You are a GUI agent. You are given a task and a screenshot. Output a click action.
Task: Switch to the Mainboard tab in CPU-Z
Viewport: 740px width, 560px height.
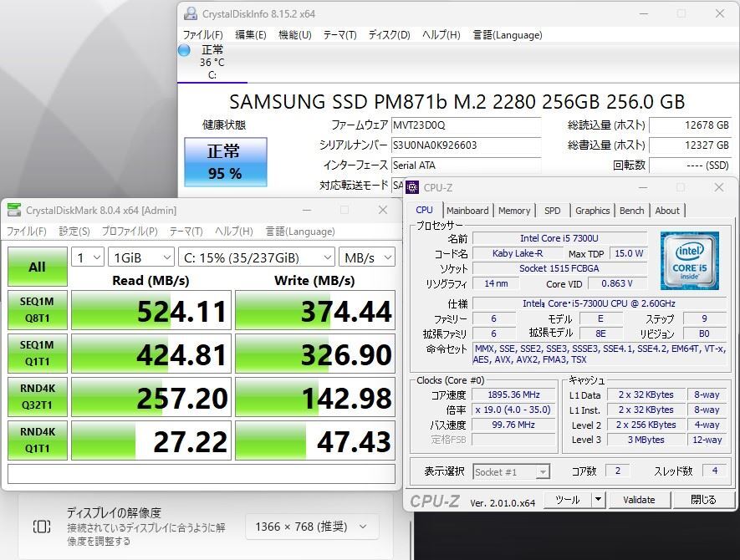(x=467, y=211)
